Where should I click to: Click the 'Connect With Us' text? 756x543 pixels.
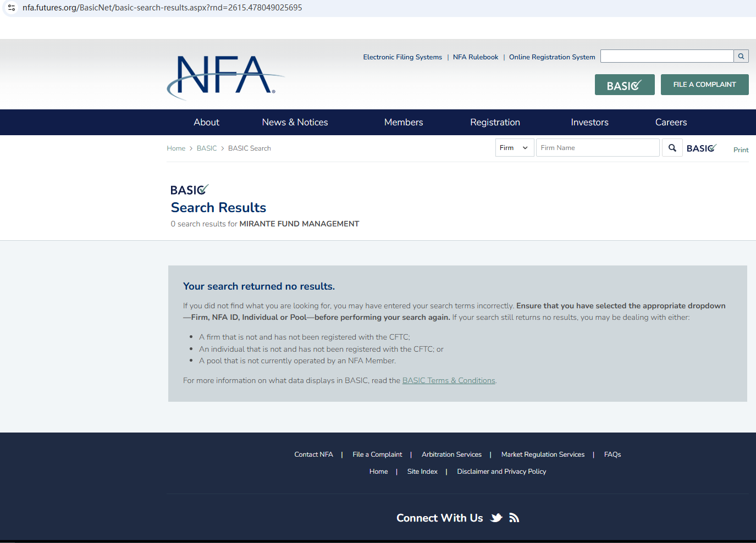pos(439,518)
